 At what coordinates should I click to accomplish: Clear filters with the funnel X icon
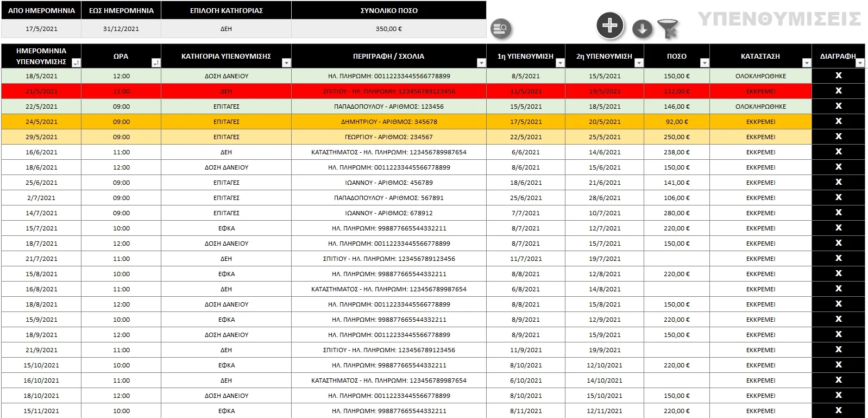[x=668, y=29]
